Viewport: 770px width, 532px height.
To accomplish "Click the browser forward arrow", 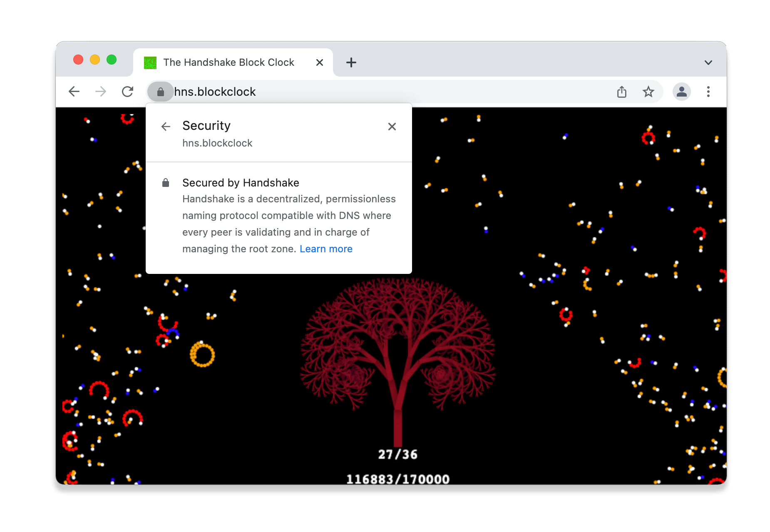I will [101, 92].
